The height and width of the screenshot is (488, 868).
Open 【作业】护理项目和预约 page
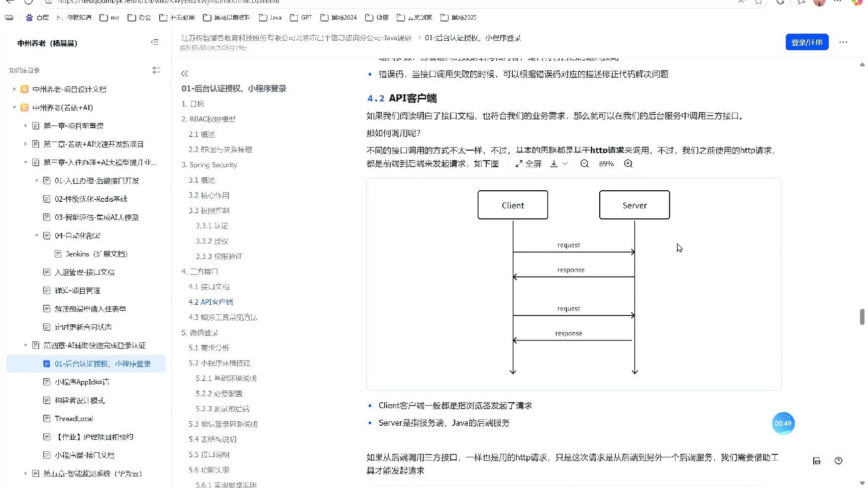pos(94,437)
